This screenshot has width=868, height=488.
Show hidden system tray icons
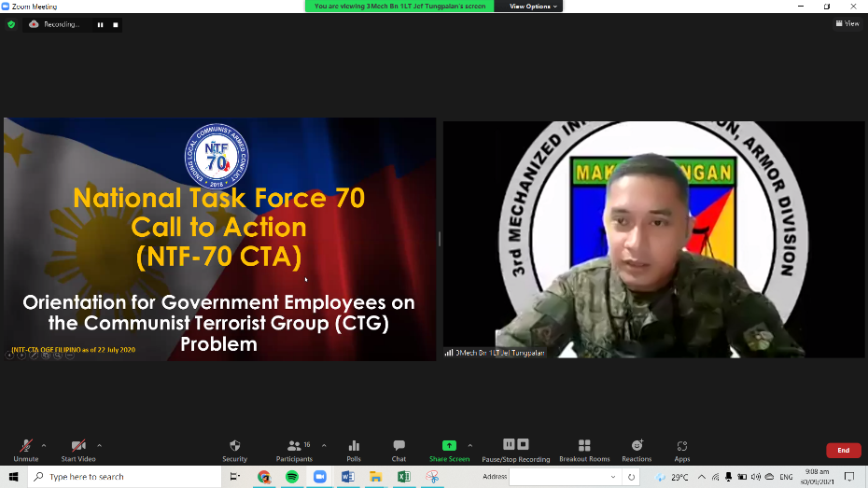[701, 477]
